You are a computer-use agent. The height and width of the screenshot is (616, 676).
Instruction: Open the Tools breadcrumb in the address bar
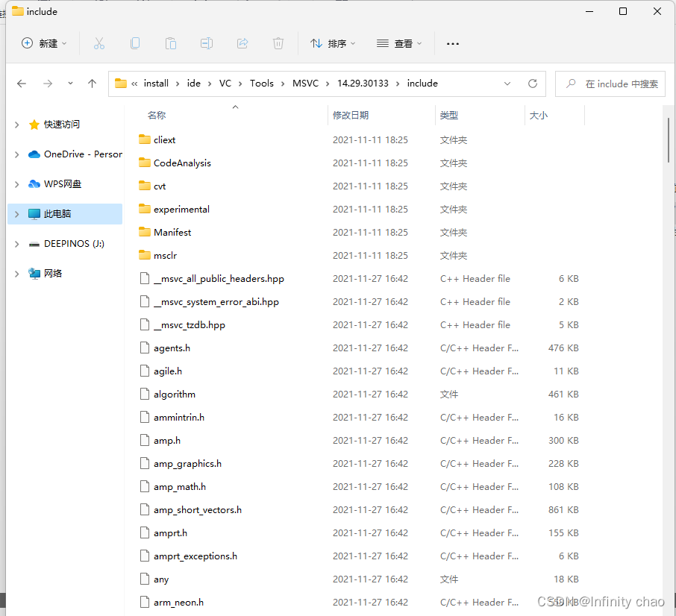(x=262, y=84)
